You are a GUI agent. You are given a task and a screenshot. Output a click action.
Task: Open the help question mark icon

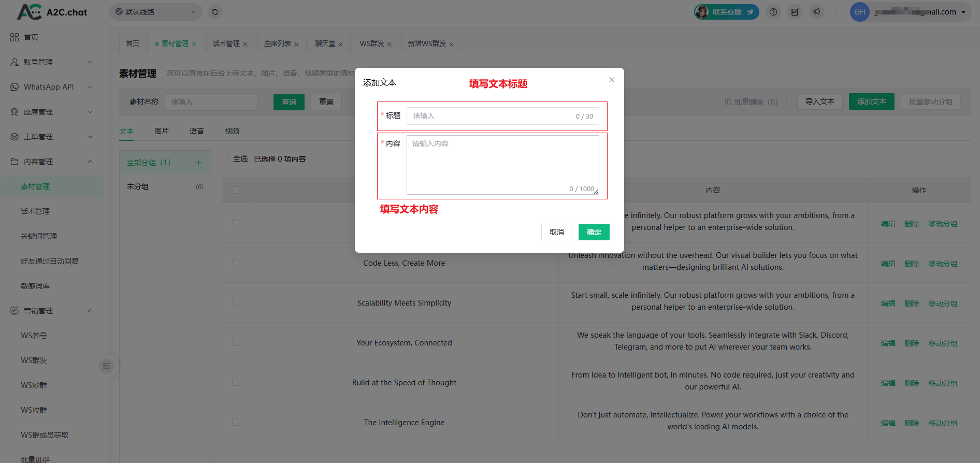click(773, 12)
